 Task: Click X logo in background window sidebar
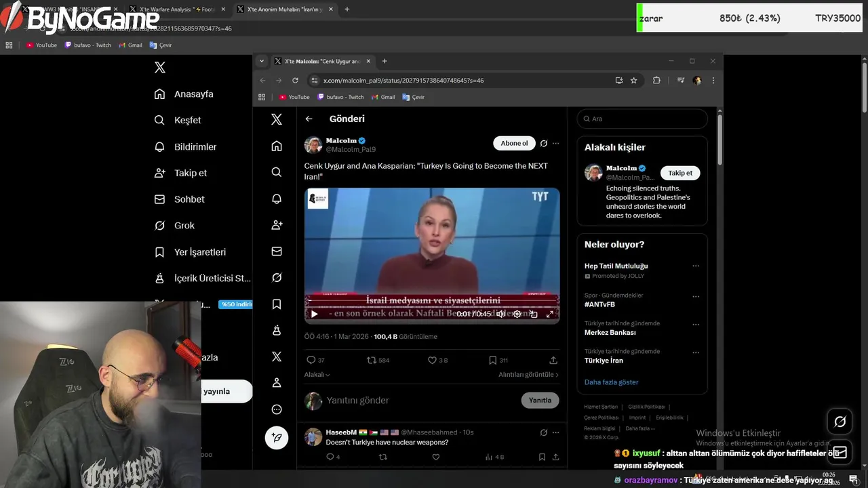(x=160, y=67)
